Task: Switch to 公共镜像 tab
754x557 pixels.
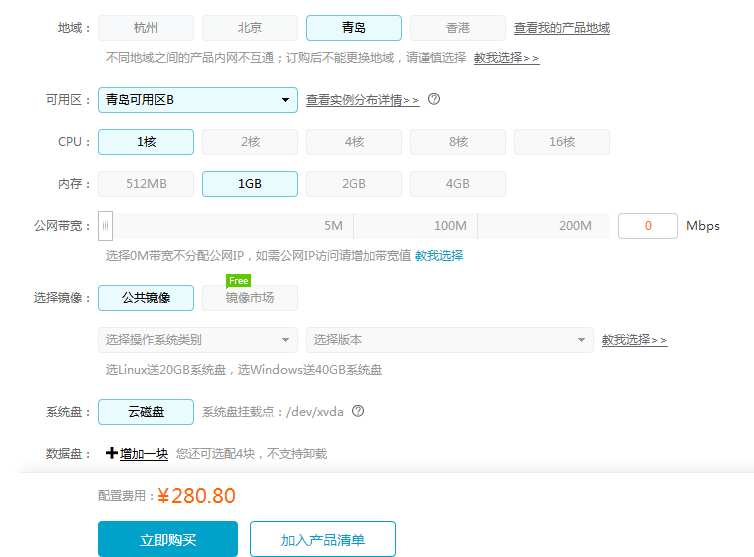Action: click(x=146, y=298)
